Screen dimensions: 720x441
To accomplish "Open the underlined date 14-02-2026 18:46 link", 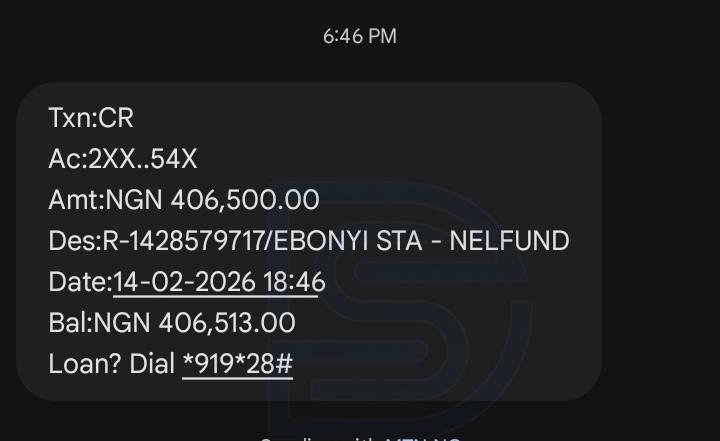I will [219, 282].
